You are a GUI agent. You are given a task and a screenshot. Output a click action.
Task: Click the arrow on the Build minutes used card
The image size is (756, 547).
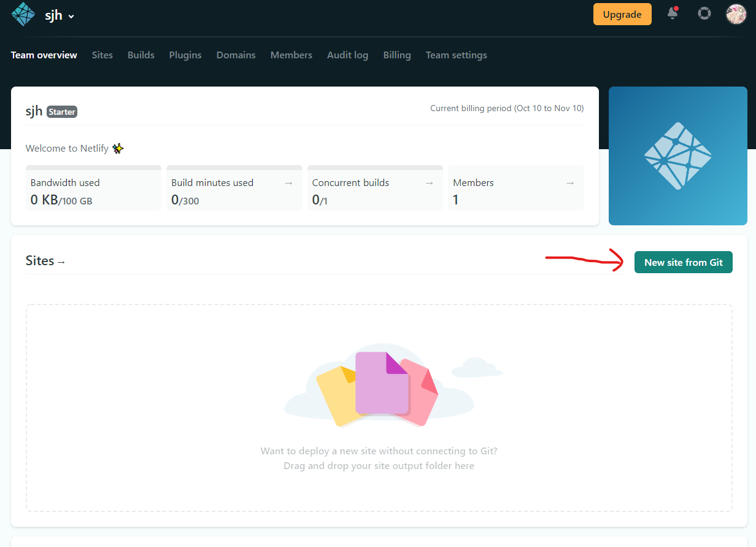(288, 182)
